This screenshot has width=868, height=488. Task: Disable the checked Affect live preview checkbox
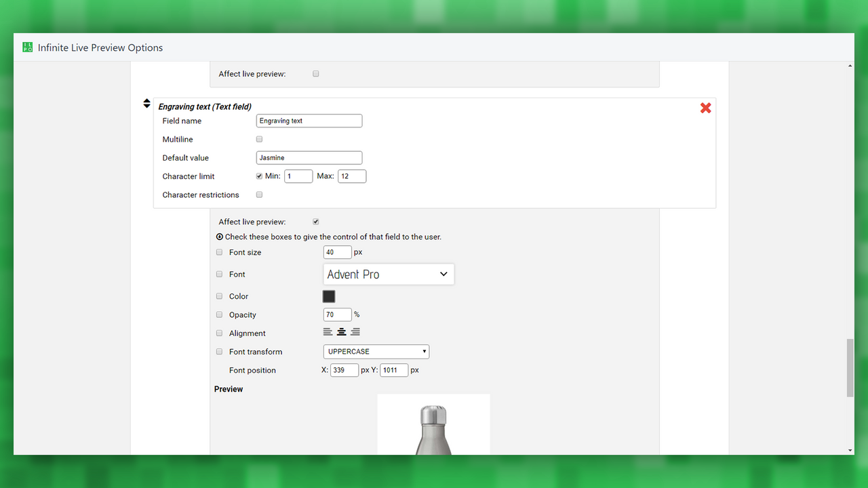[x=315, y=221]
